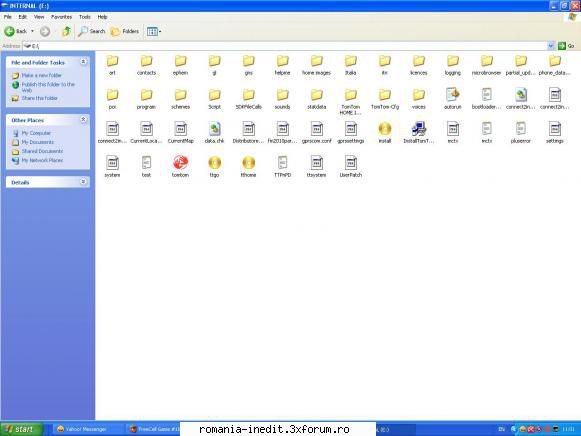Open the sounds folder

[282, 99]
